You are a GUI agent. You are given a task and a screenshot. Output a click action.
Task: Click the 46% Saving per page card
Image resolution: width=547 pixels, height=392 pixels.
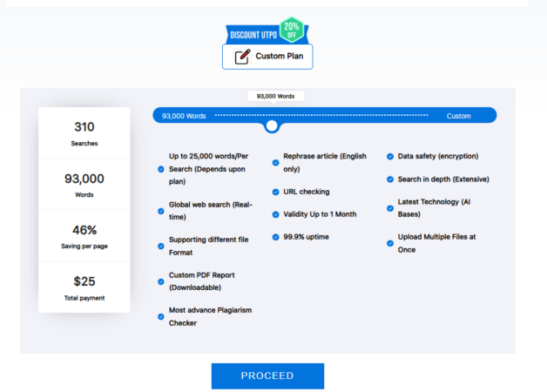[x=84, y=236]
